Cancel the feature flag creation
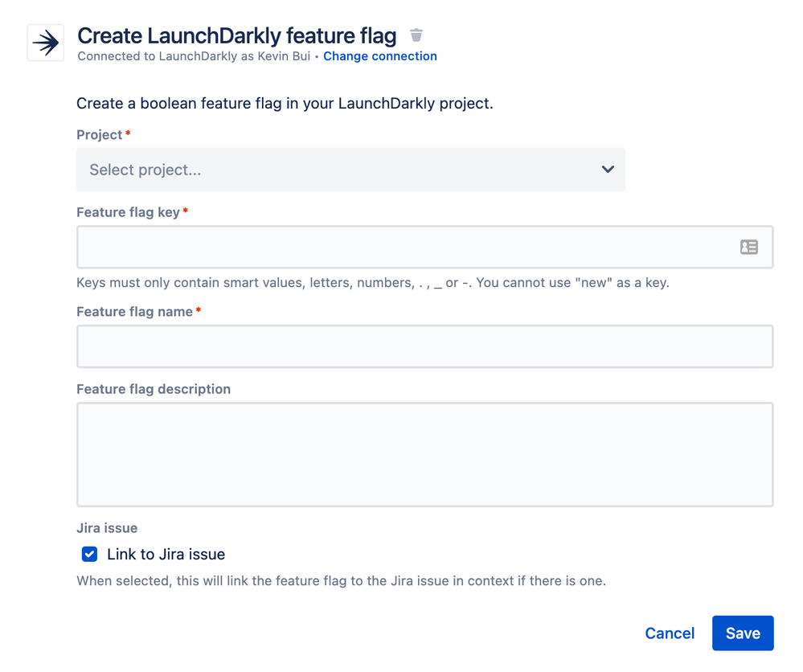The image size is (803, 672). point(670,633)
